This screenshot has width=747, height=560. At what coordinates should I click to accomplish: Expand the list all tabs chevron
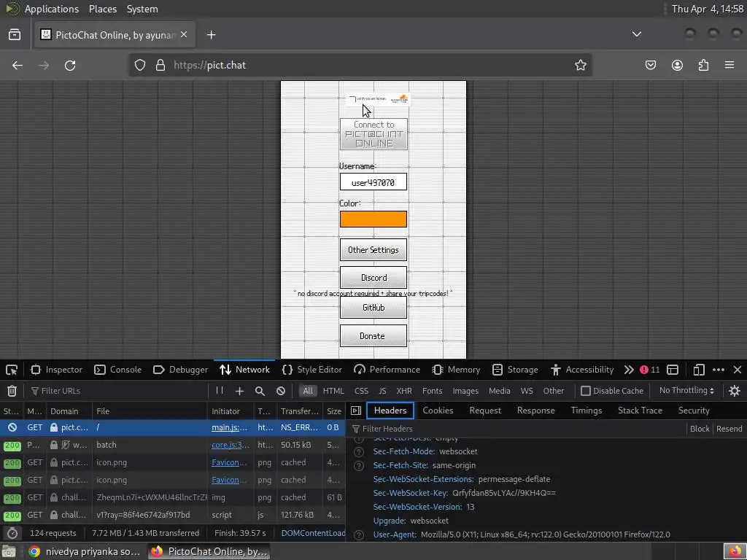tap(636, 34)
